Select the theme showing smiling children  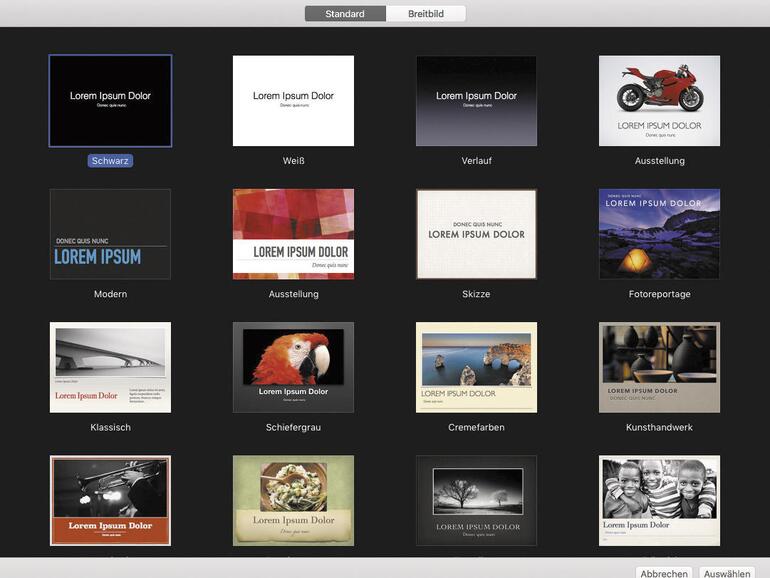pos(659,500)
